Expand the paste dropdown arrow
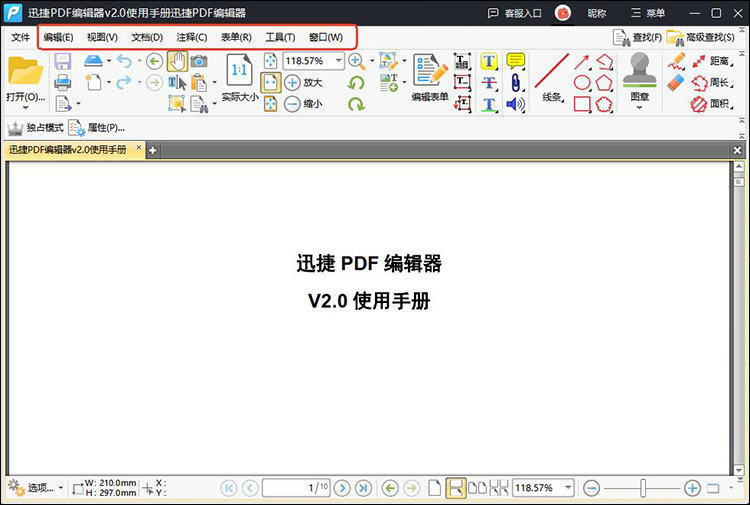 coord(215,82)
